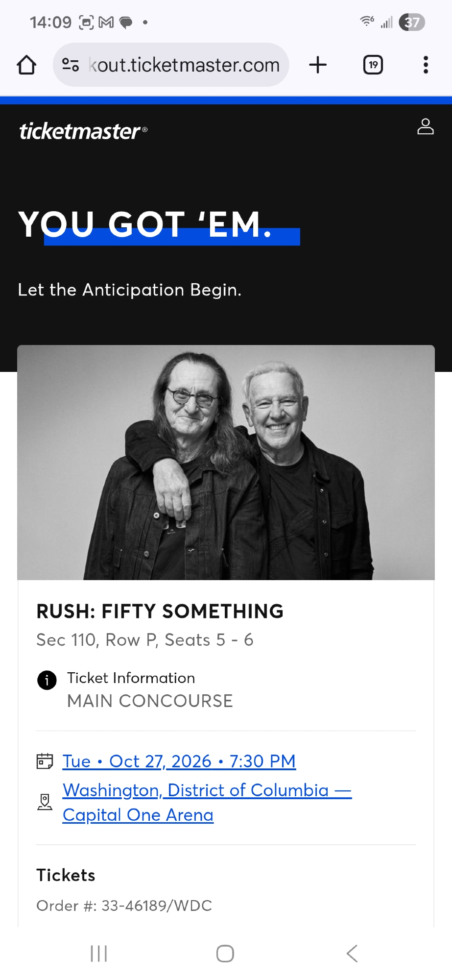Tap the RUSH: FIFTY SOMETHING event title
The image size is (452, 980).
[160, 611]
